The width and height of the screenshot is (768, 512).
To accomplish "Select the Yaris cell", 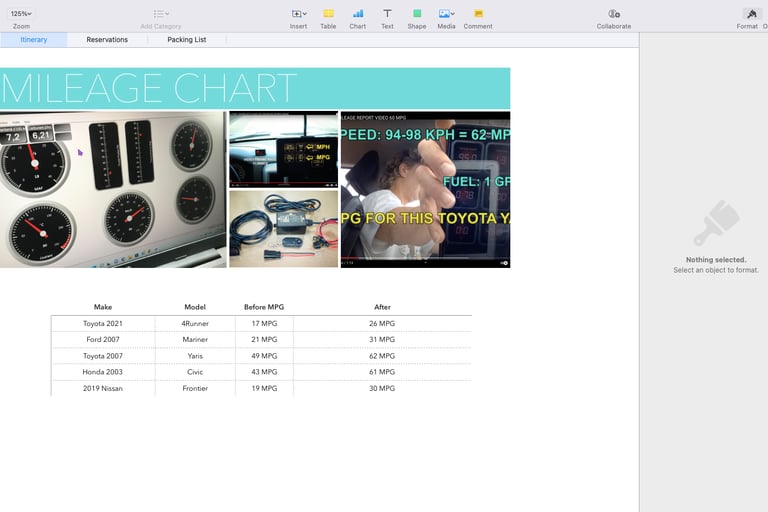I will click(195, 356).
